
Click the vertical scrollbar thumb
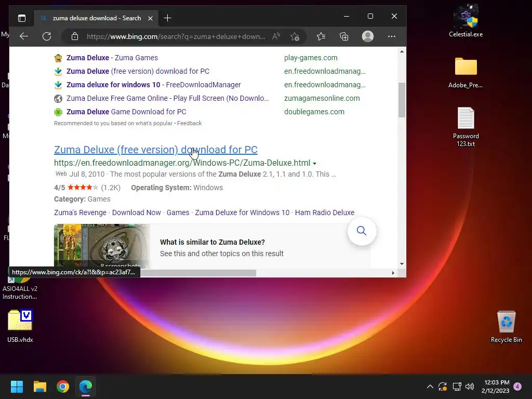tap(402, 100)
